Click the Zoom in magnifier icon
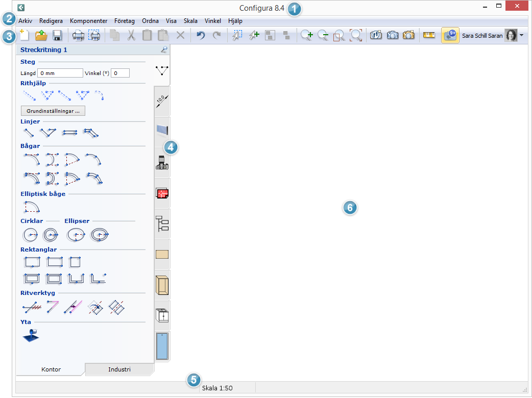Image resolution: width=532 pixels, height=398 pixels. pyautogui.click(x=306, y=35)
